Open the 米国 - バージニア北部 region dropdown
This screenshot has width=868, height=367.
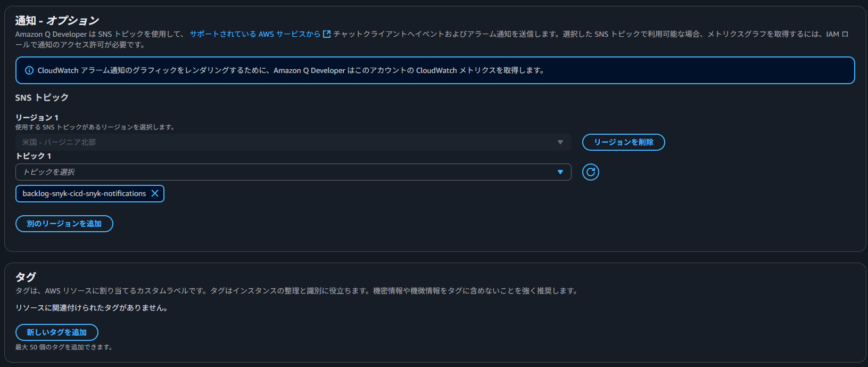pyautogui.click(x=293, y=142)
